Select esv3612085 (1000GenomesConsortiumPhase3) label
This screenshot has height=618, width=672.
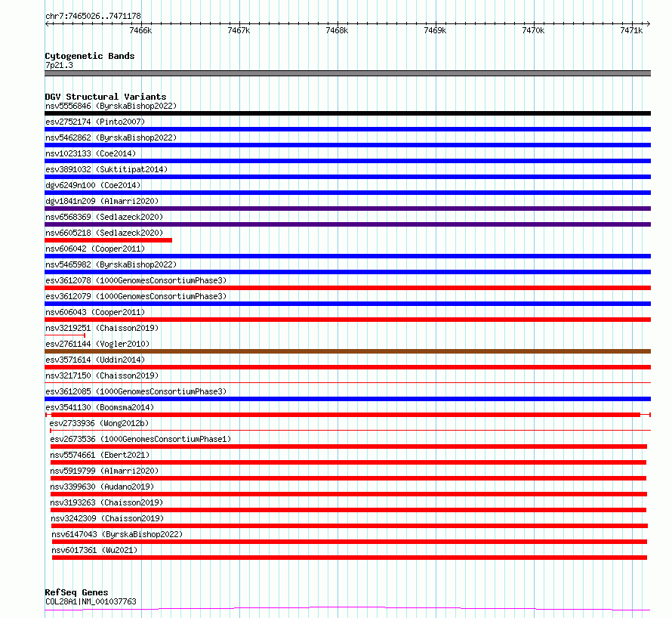pos(136,391)
